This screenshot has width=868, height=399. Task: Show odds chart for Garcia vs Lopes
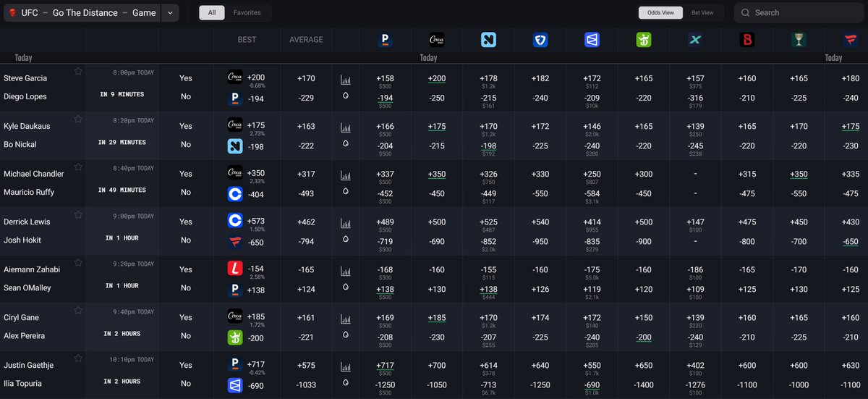point(346,80)
